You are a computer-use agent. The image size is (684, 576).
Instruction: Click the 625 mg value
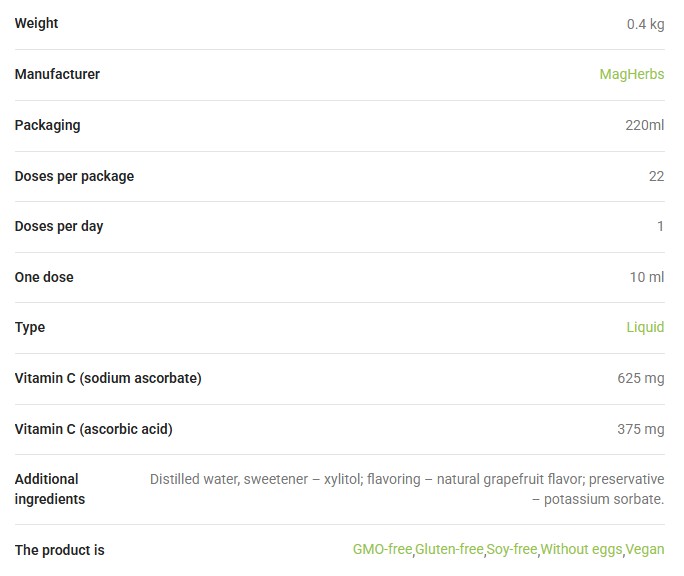[x=640, y=378]
